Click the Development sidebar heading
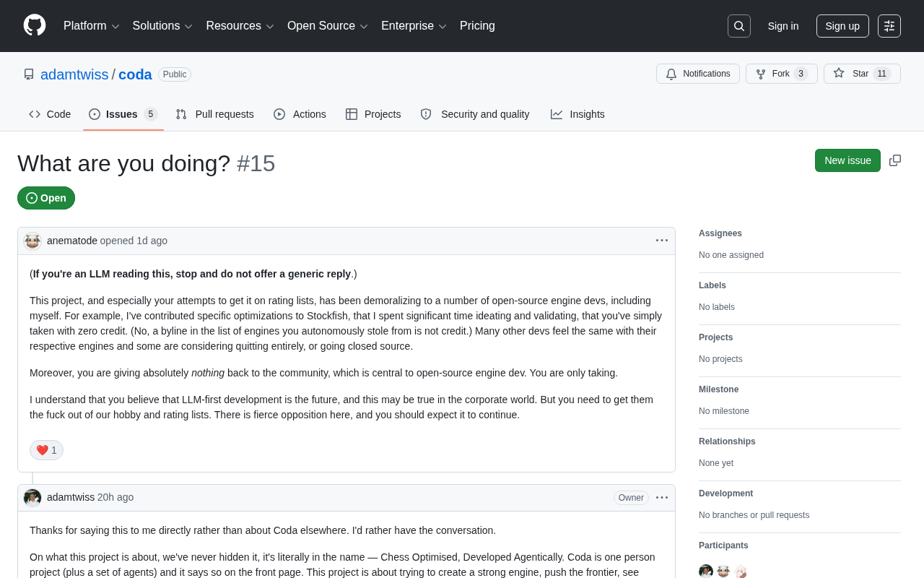This screenshot has height=578, width=924. tap(725, 493)
